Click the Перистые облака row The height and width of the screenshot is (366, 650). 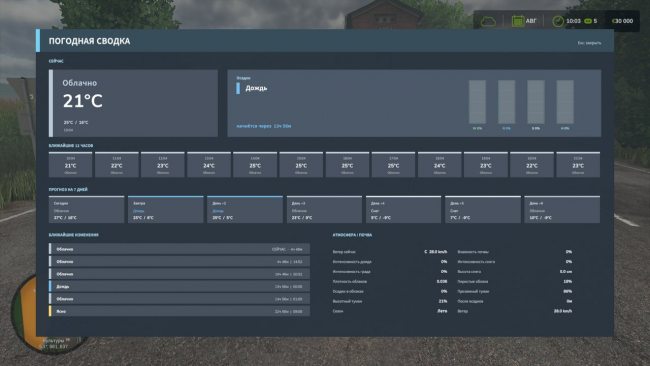click(515, 281)
